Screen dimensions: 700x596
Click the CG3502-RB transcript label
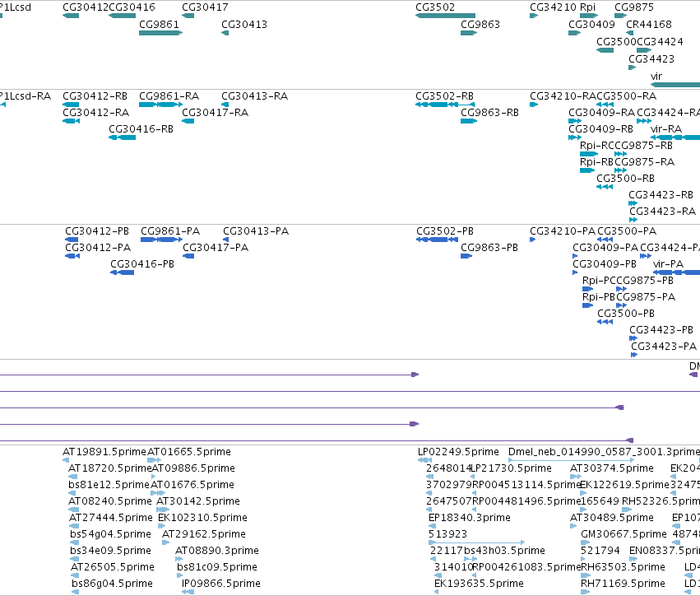tap(445, 96)
